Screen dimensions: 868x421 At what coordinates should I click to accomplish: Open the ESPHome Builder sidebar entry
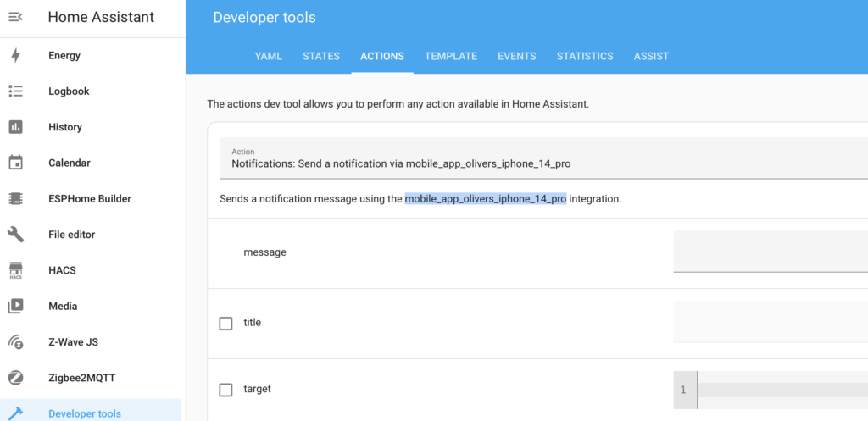click(91, 198)
